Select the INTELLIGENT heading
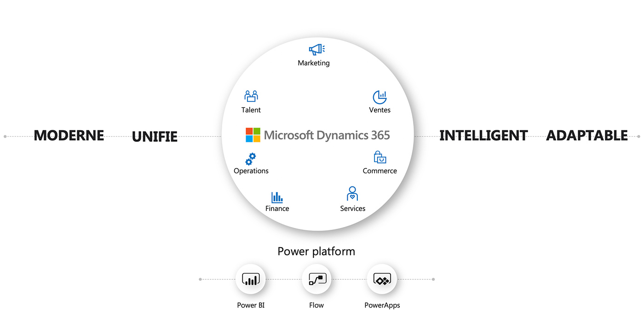Screen dimensions: 644x320 click(483, 135)
